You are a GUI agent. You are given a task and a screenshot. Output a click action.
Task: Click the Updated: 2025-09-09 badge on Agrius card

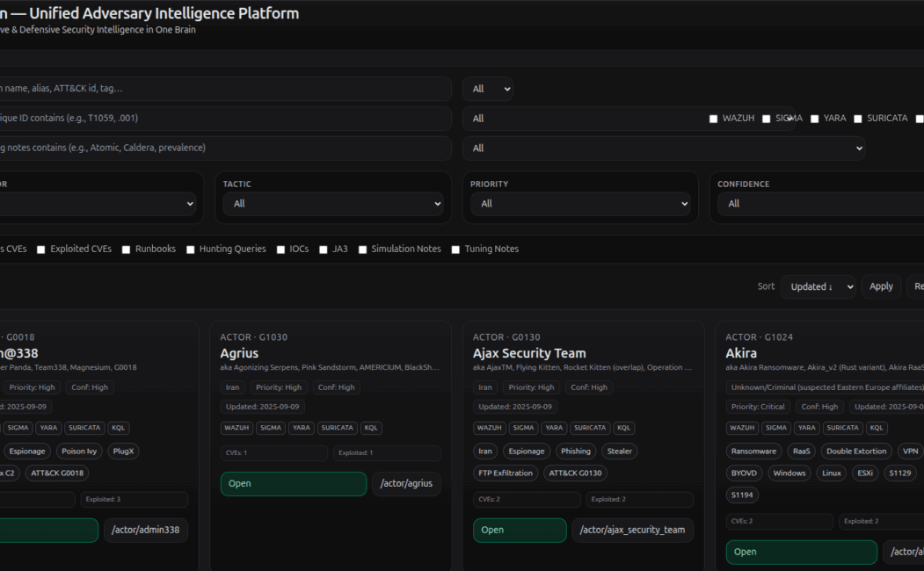[262, 407]
